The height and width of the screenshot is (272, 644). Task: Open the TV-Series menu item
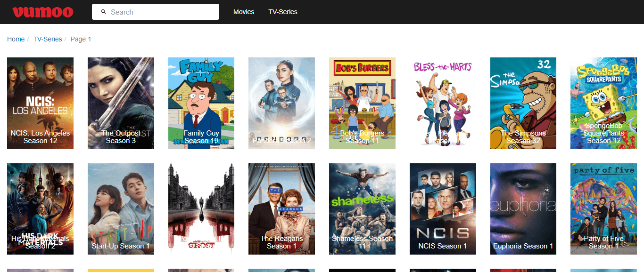[x=283, y=12]
